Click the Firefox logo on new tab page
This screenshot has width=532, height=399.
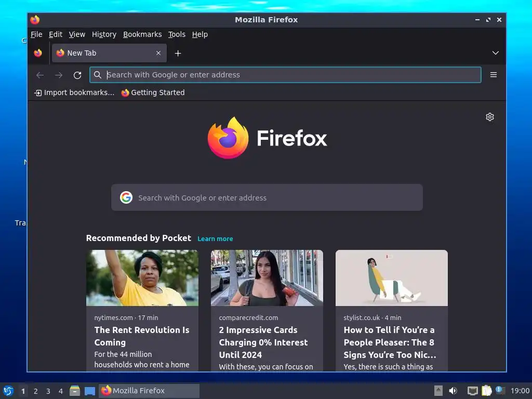pyautogui.click(x=268, y=138)
